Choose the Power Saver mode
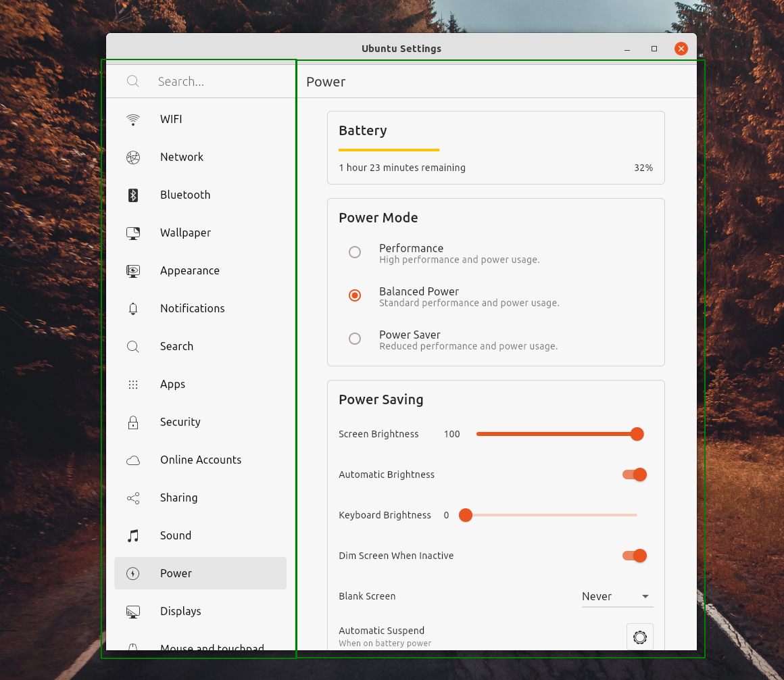Screen dimensions: 784x680 point(355,339)
